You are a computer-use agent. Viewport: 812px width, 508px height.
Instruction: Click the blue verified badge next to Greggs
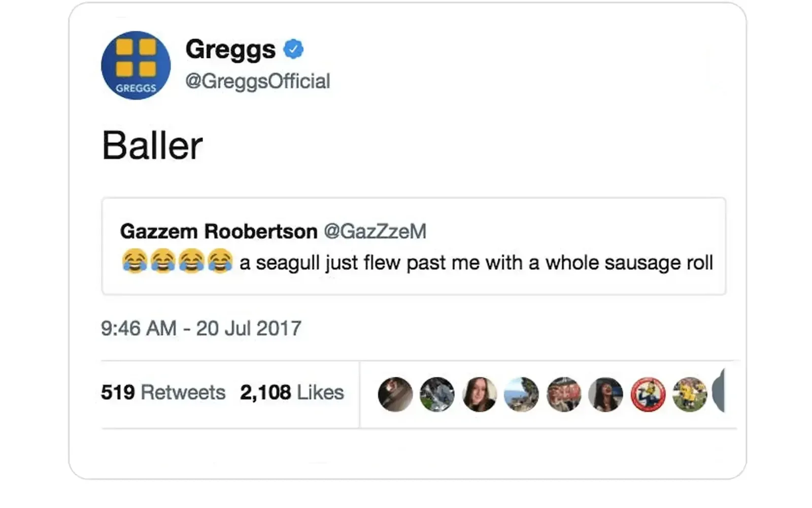[293, 49]
